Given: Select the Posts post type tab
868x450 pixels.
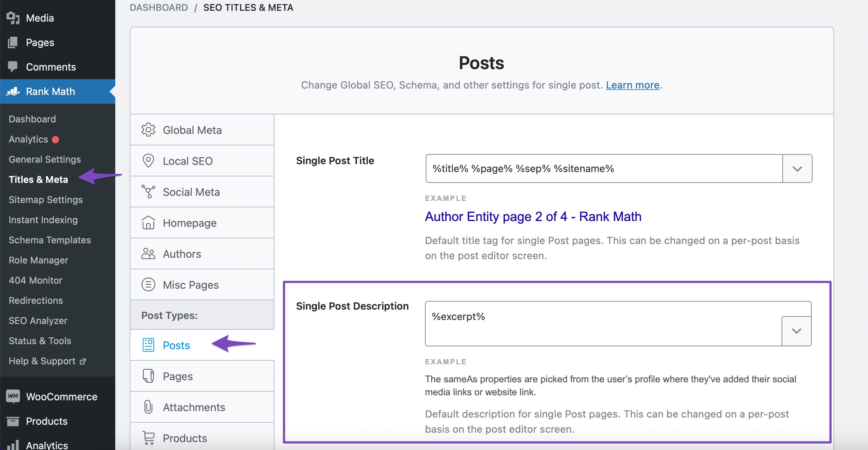Looking at the screenshot, I should [x=202, y=345].
